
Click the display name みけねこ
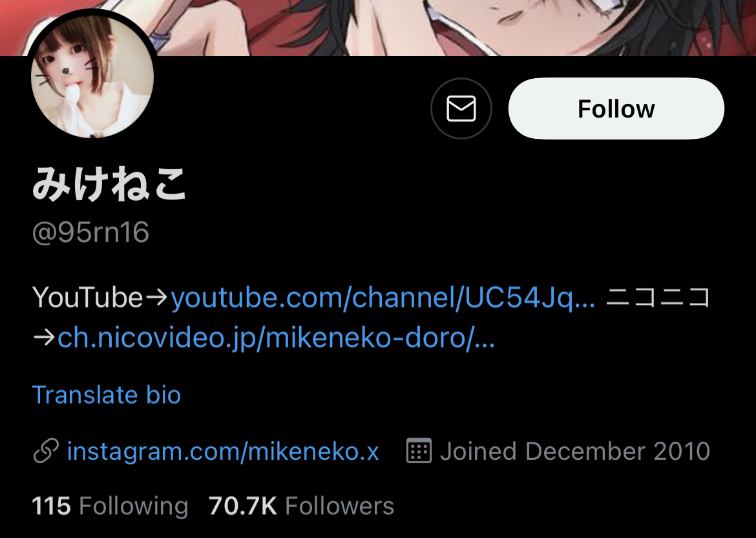pyautogui.click(x=109, y=183)
